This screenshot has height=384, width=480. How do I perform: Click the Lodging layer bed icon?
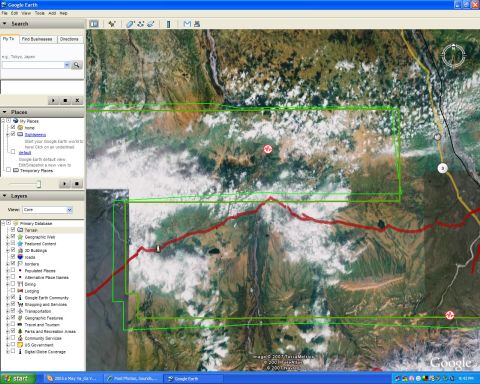[20, 291]
